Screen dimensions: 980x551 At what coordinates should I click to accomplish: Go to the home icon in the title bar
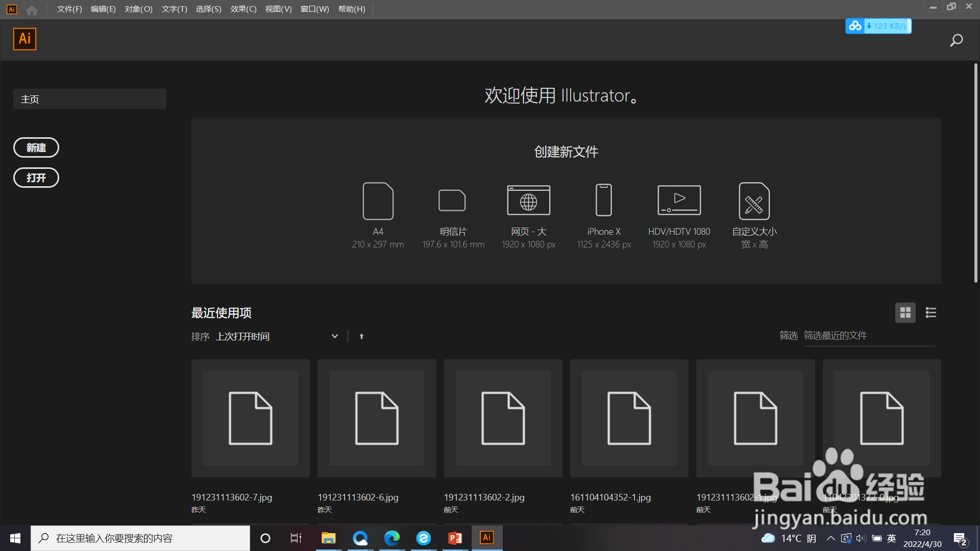coord(32,10)
